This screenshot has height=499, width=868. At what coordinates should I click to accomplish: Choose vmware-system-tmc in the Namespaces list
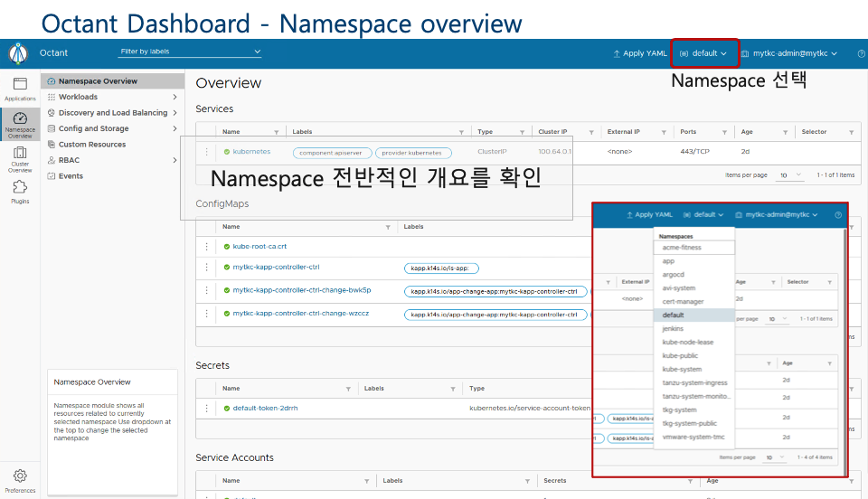pos(694,437)
